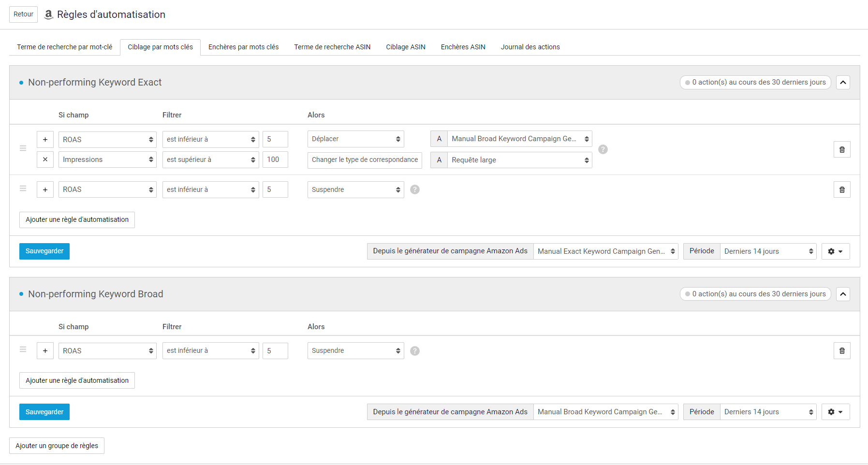This screenshot has width=868, height=465.
Task: Collapse the Non-performing Keyword Broad group
Action: 843,294
